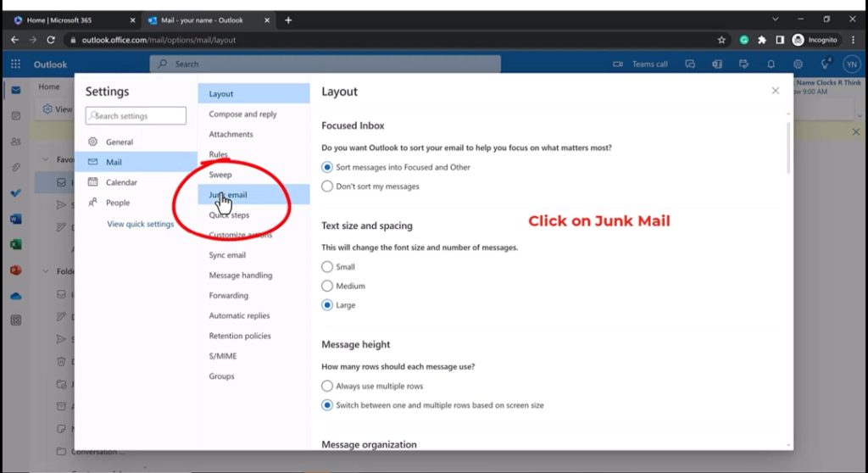
Task: Open Junk email settings
Action: (x=228, y=195)
